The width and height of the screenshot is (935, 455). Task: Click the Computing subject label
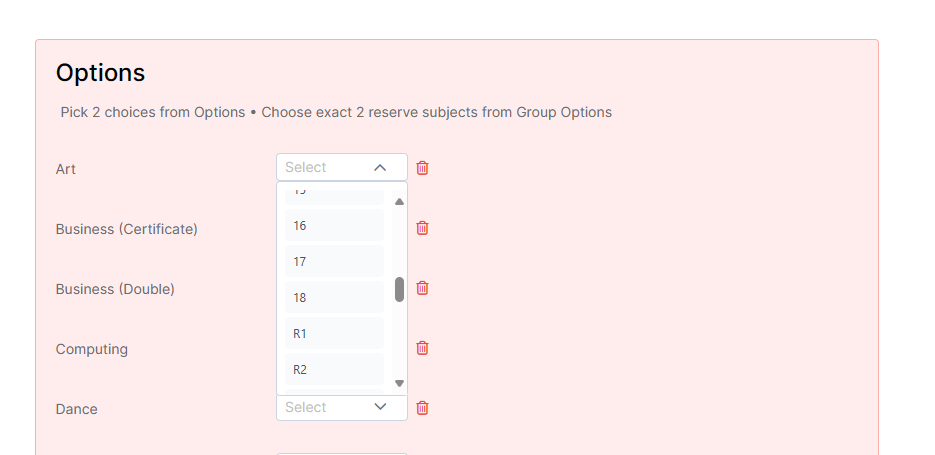click(x=92, y=349)
